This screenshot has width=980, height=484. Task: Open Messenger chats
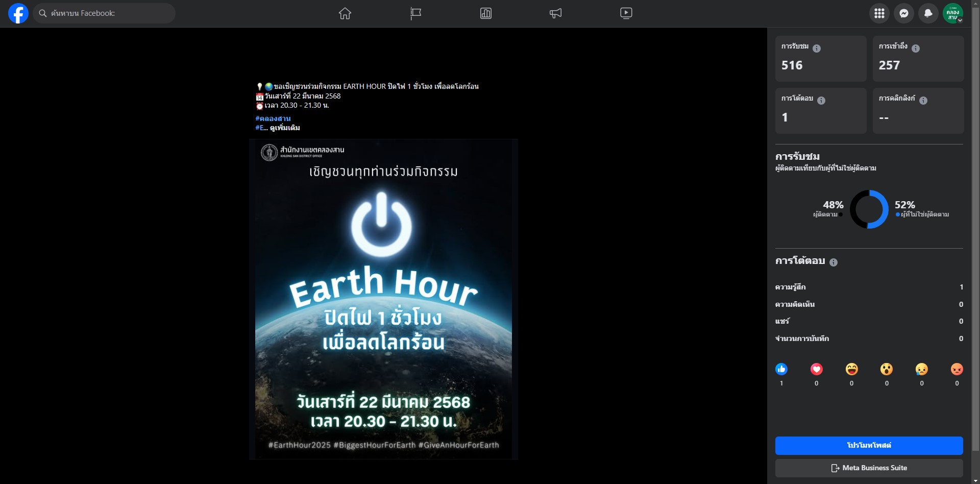904,13
